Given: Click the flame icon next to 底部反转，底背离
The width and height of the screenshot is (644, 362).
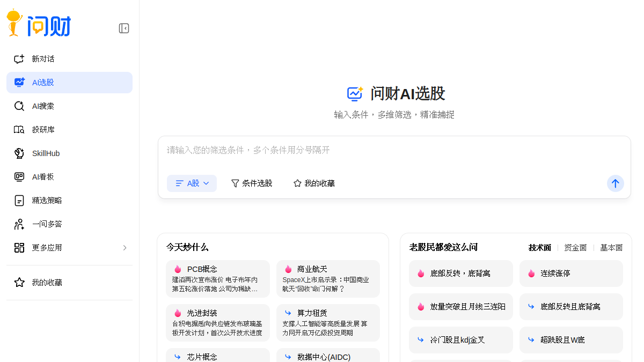Looking at the screenshot, I should (421, 274).
